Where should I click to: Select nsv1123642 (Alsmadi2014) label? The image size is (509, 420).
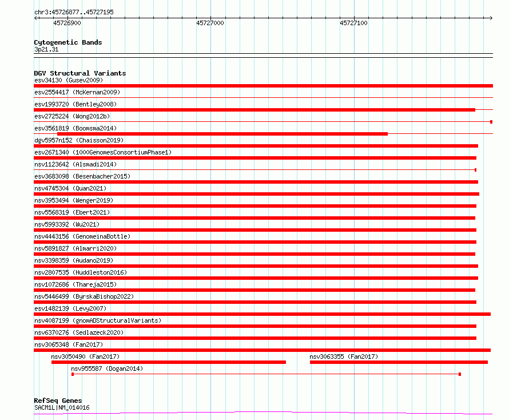pyautogui.click(x=75, y=164)
